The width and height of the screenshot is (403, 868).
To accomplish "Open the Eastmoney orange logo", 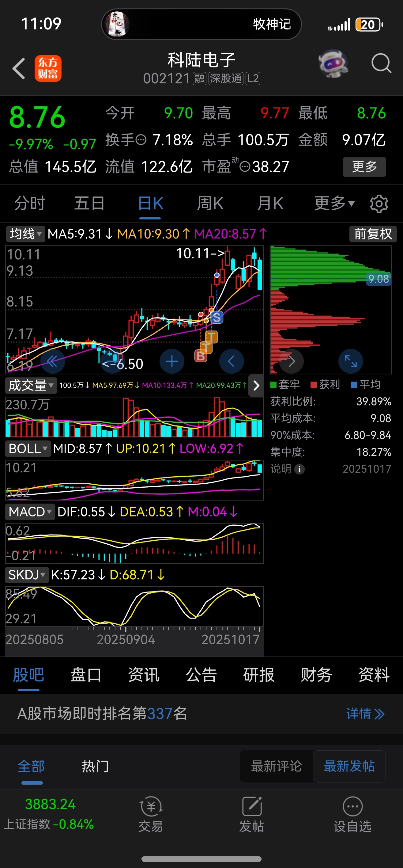I will [48, 68].
